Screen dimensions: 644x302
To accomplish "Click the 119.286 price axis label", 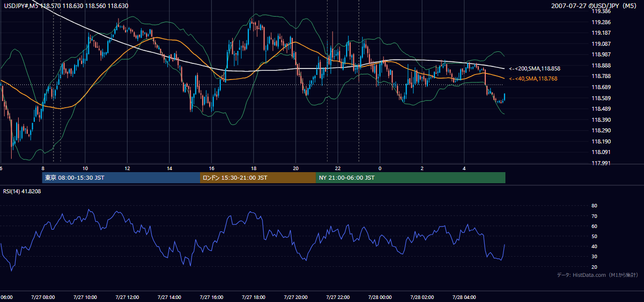I will click(601, 22).
